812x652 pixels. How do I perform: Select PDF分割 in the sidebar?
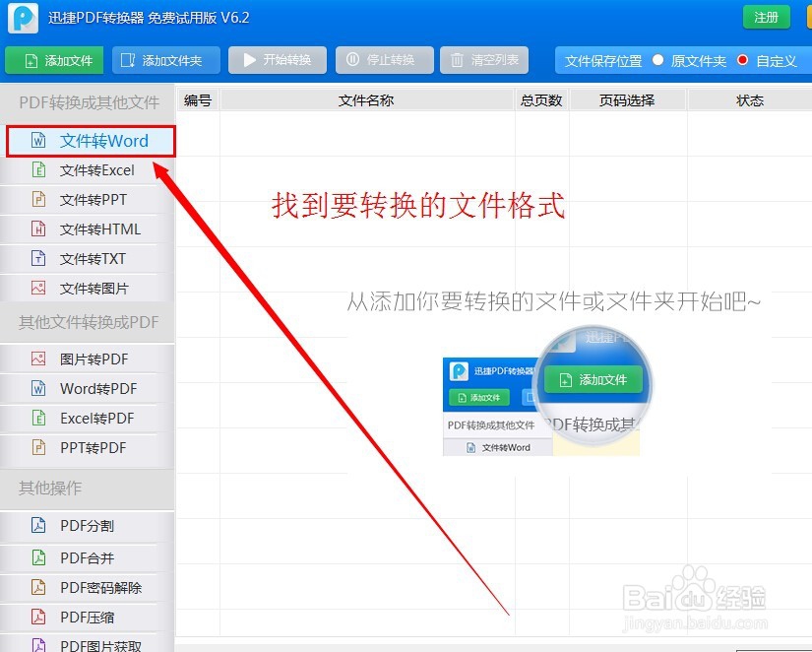point(87,526)
